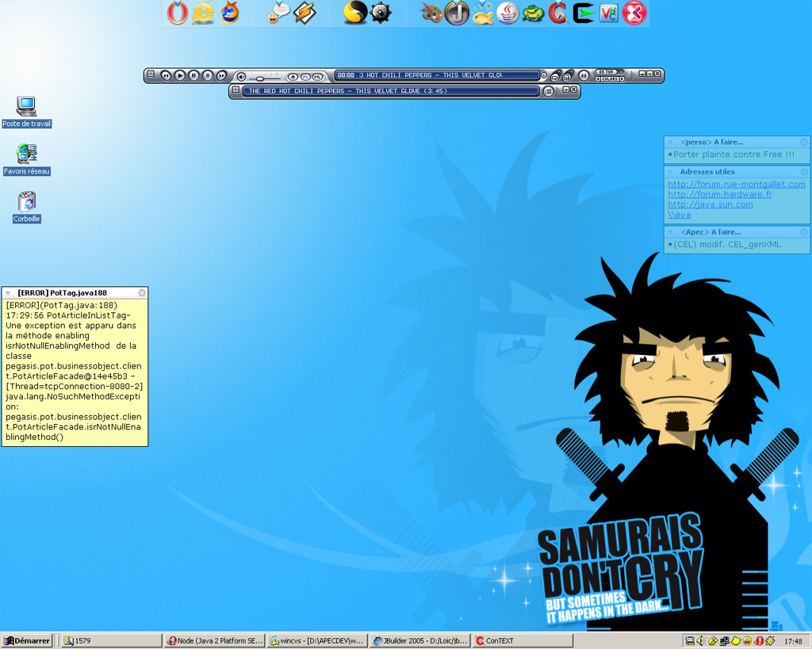Click the 17:48 system clock
This screenshot has width=812, height=649.
(793, 641)
